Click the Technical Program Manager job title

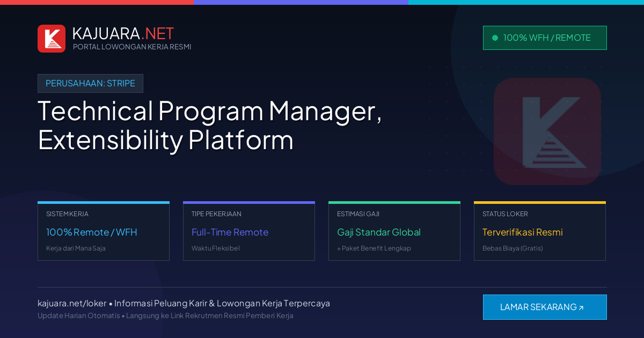pos(210,126)
